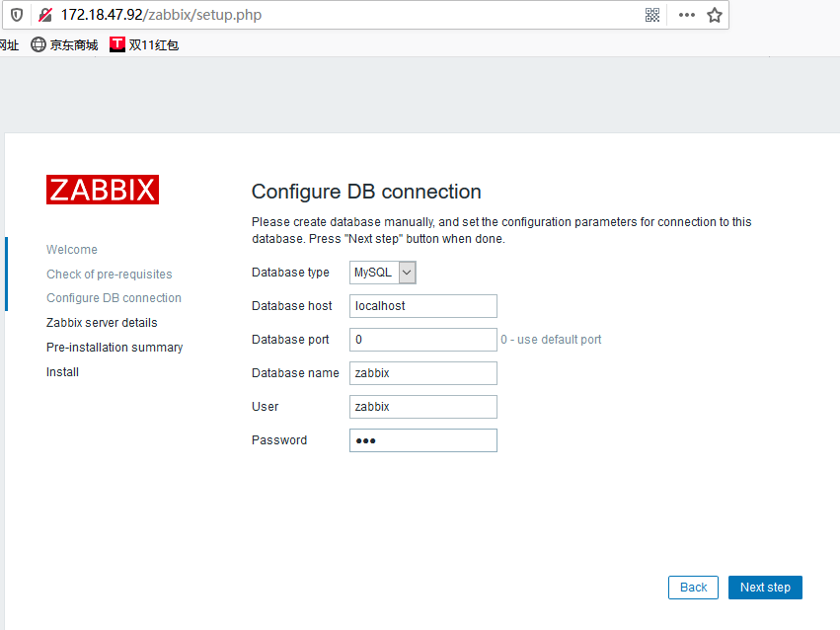Viewport: 840px width, 630px height.
Task: Click the Next step button
Action: [765, 588]
